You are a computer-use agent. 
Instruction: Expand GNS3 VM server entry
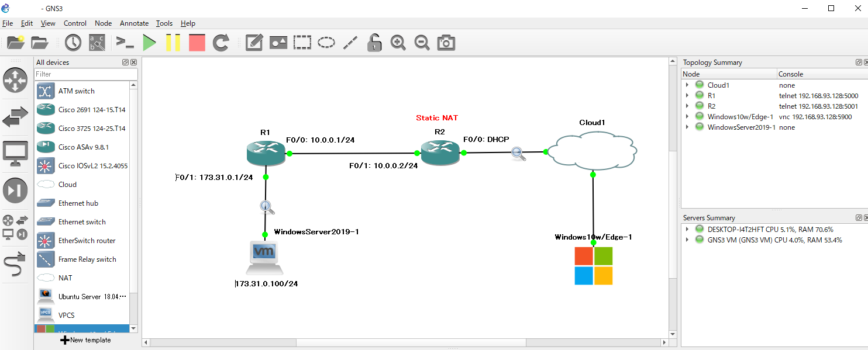687,240
